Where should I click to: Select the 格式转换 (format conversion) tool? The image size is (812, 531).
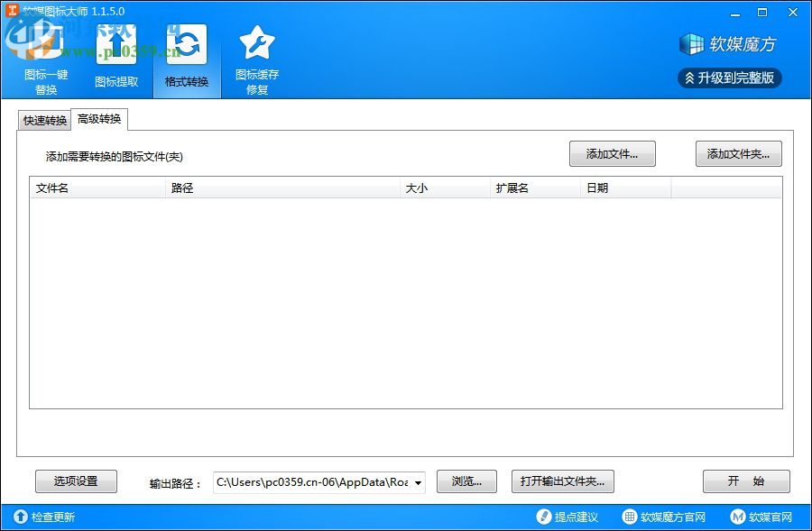tap(186, 54)
